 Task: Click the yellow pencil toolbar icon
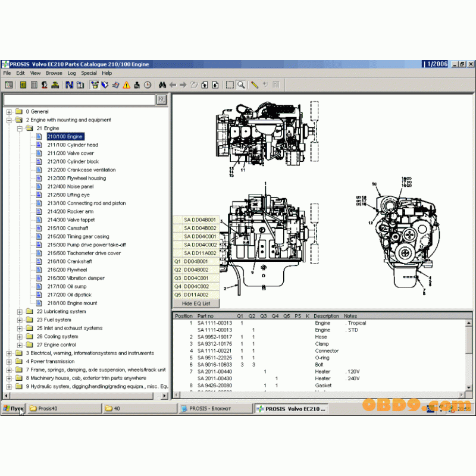click(255, 85)
